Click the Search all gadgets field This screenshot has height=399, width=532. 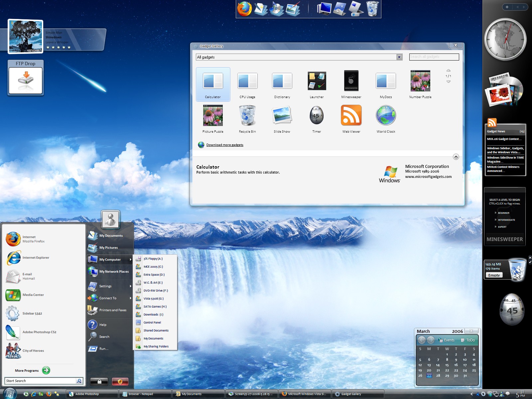coord(434,57)
